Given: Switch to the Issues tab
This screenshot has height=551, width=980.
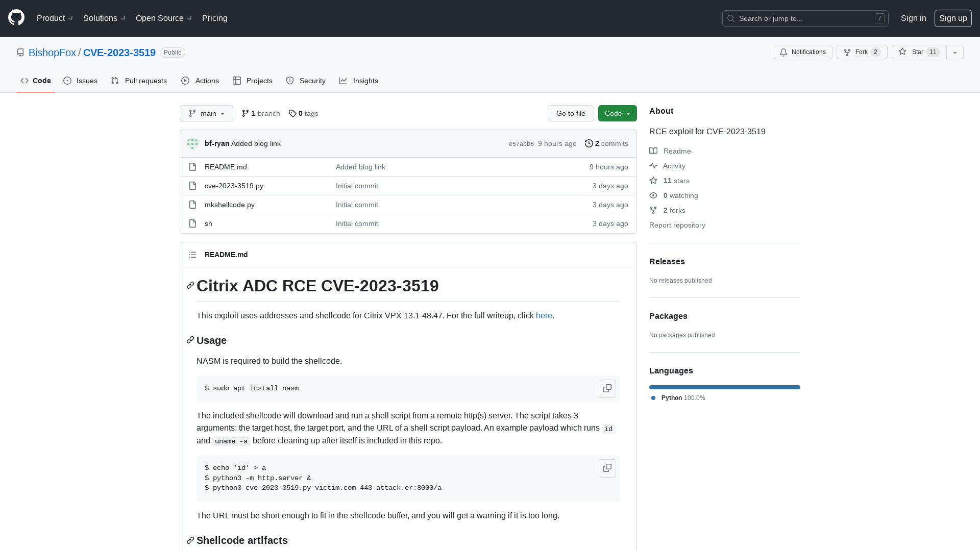Looking at the screenshot, I should tap(81, 81).
